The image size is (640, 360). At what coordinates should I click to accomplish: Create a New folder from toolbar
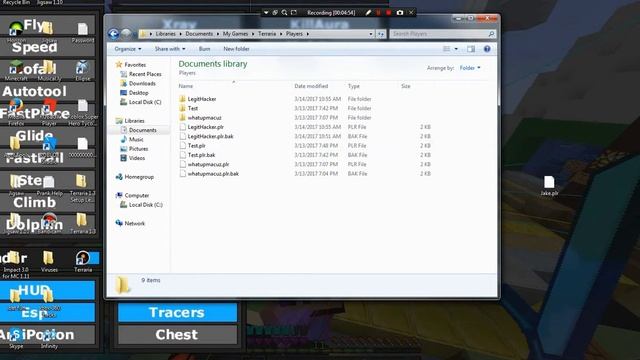(236, 49)
